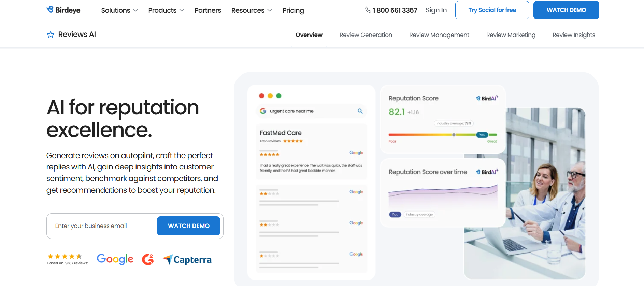Expand the Resources menu

tap(252, 10)
